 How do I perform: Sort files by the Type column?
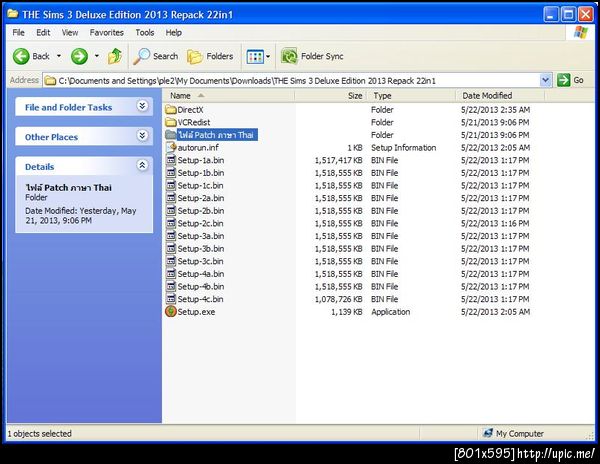411,96
